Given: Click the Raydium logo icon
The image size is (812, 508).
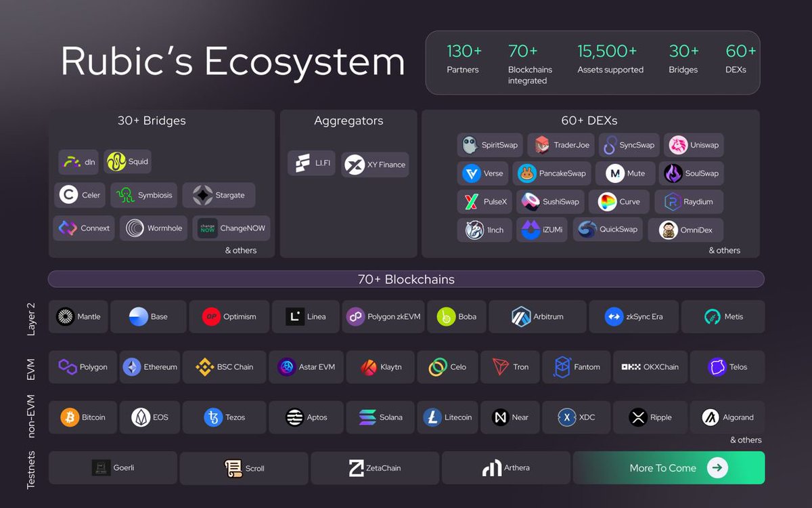Looking at the screenshot, I should tap(673, 202).
